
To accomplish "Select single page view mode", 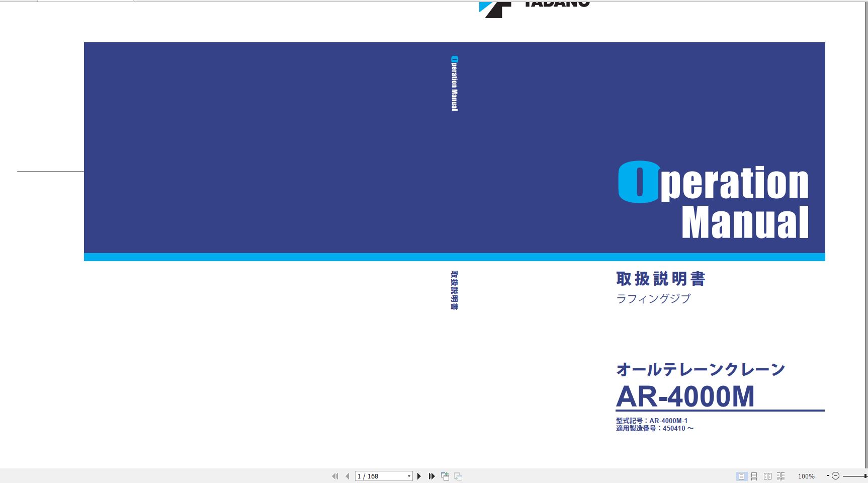I will point(741,476).
